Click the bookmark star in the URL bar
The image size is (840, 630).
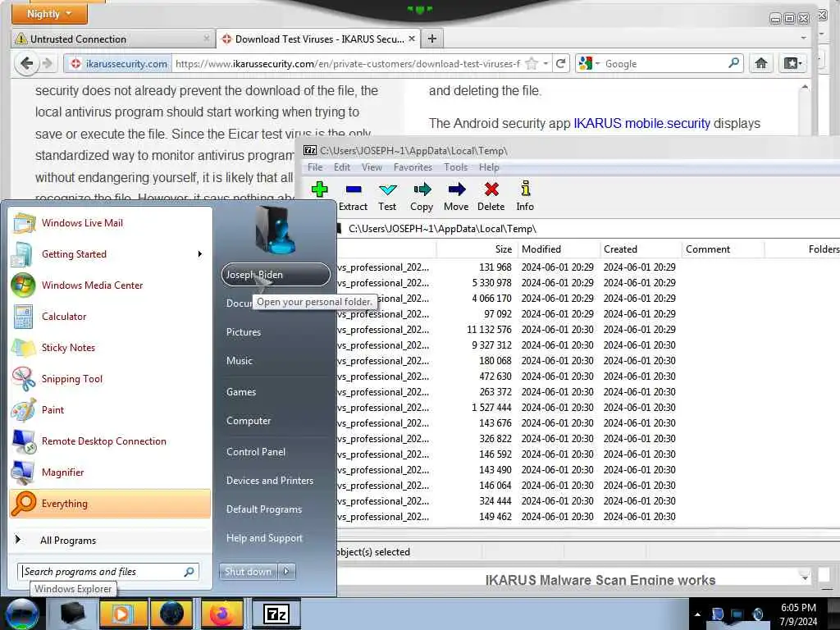click(532, 64)
